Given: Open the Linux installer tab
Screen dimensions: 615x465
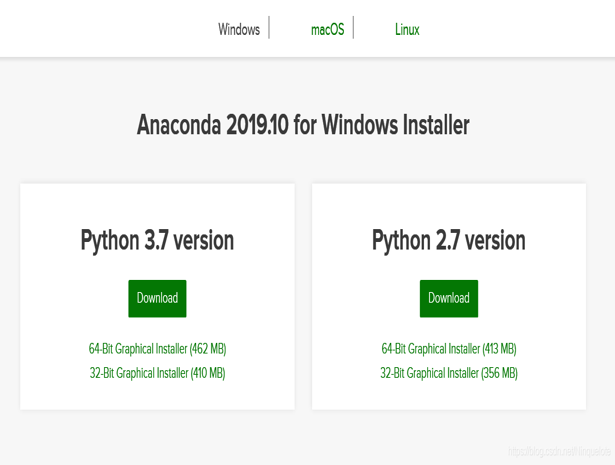Looking at the screenshot, I should pos(407,29).
